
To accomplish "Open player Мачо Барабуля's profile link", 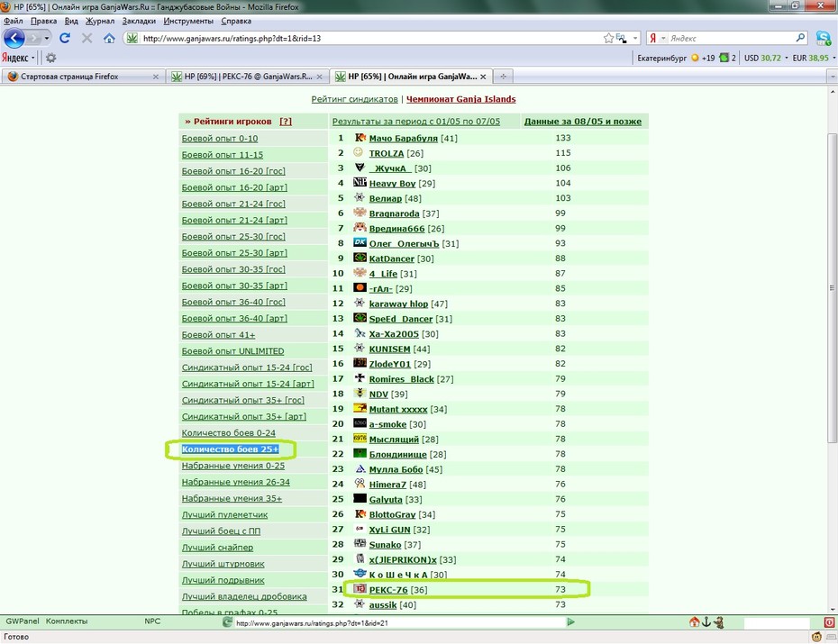I will (x=403, y=139).
